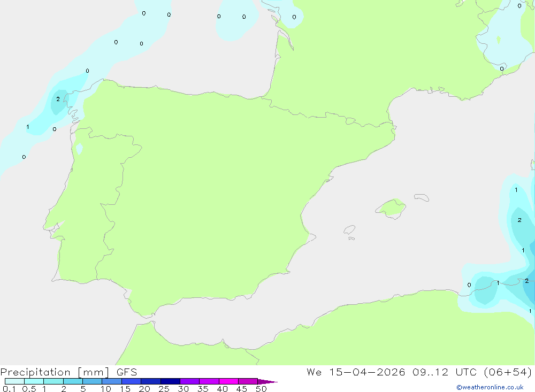
Task: Click the "50" legend scale label
Action: click(x=261, y=389)
